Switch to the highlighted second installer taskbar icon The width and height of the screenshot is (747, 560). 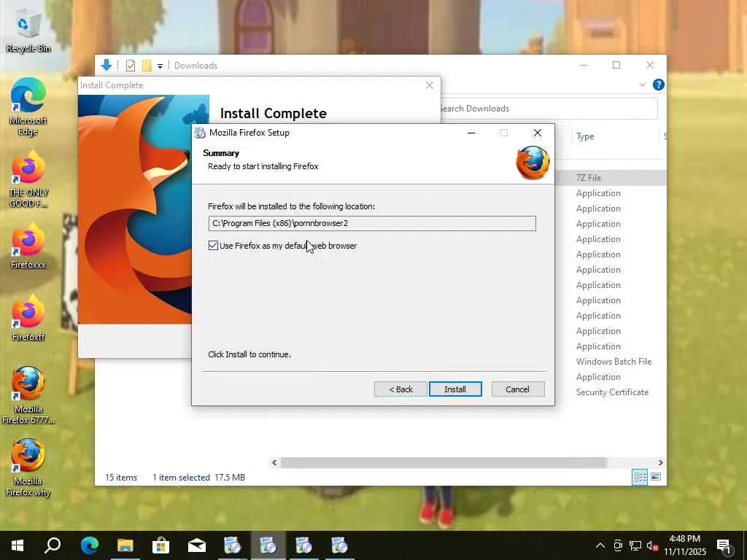tap(268, 545)
